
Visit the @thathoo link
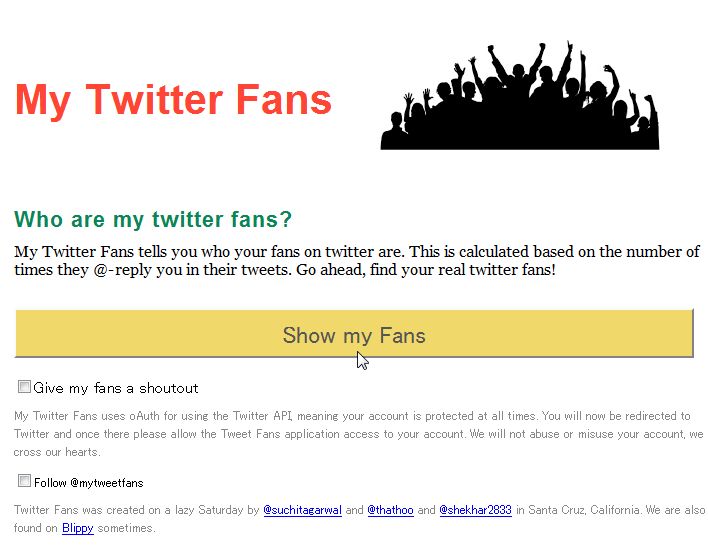coord(390,510)
